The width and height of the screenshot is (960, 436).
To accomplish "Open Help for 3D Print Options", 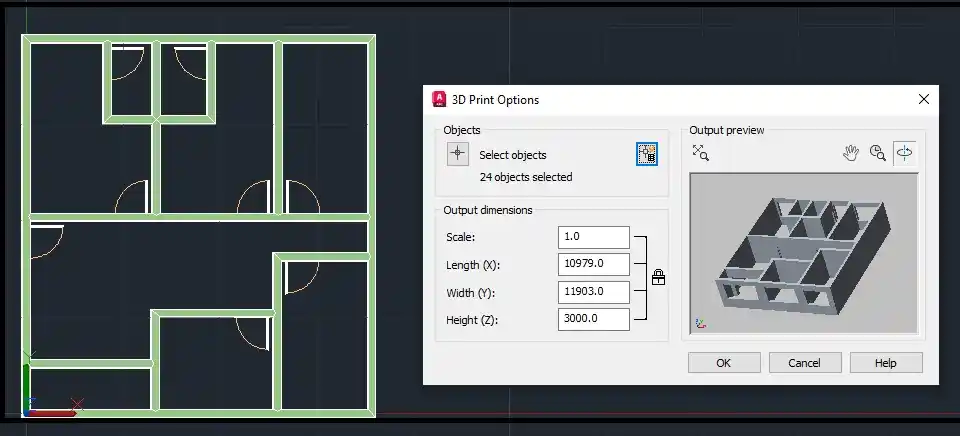I will 885,363.
